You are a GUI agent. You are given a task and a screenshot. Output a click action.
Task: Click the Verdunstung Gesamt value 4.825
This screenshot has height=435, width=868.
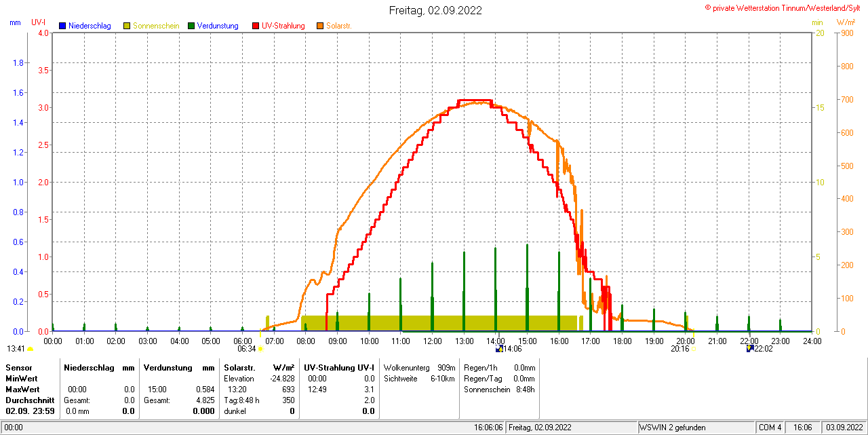pyautogui.click(x=205, y=400)
